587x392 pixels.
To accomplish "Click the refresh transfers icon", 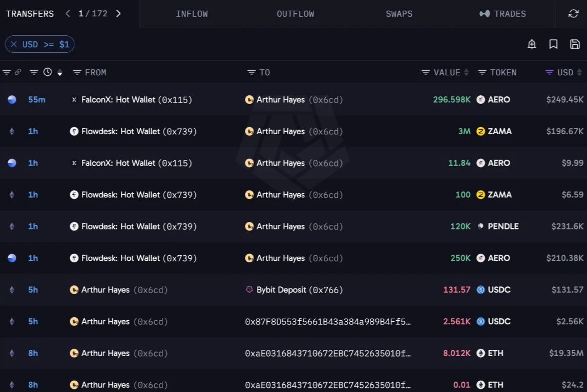I will point(573,14).
